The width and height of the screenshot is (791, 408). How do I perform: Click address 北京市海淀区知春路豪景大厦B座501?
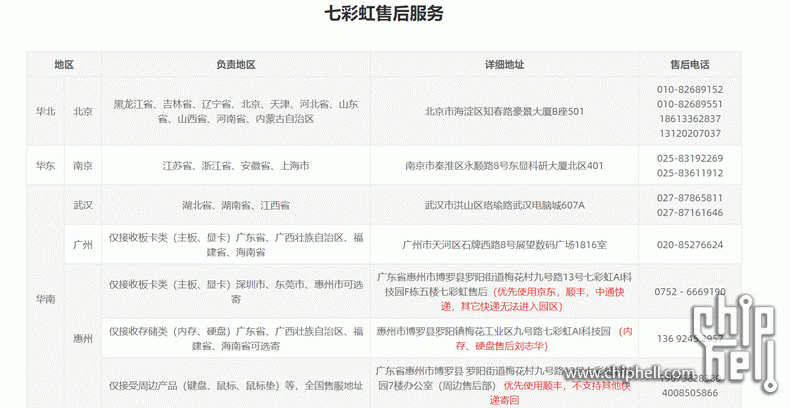click(504, 111)
